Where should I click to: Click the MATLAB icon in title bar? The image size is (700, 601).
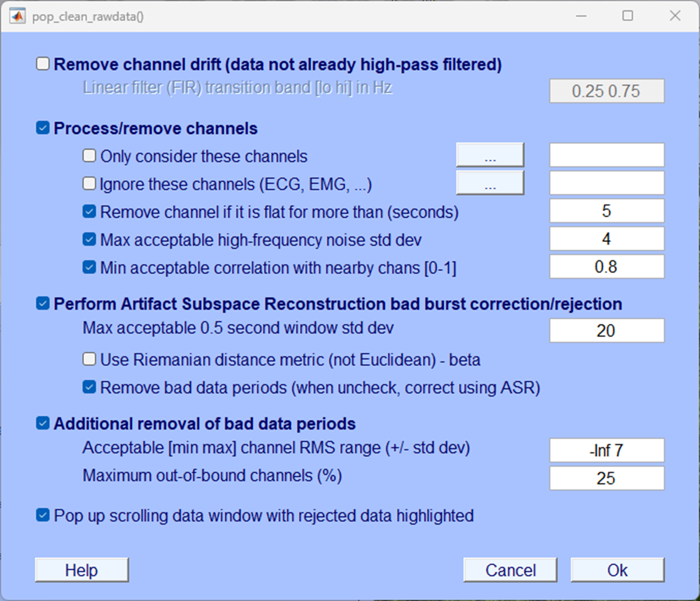tap(17, 15)
